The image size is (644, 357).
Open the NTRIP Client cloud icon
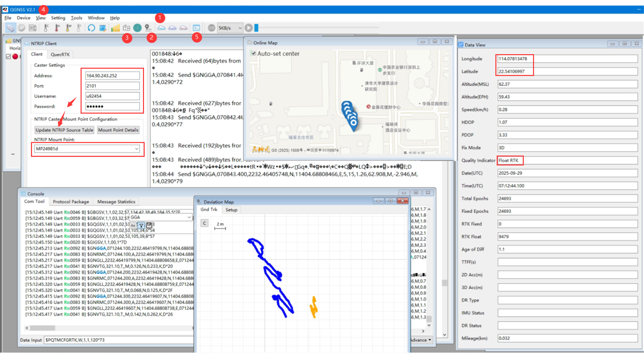tap(161, 28)
